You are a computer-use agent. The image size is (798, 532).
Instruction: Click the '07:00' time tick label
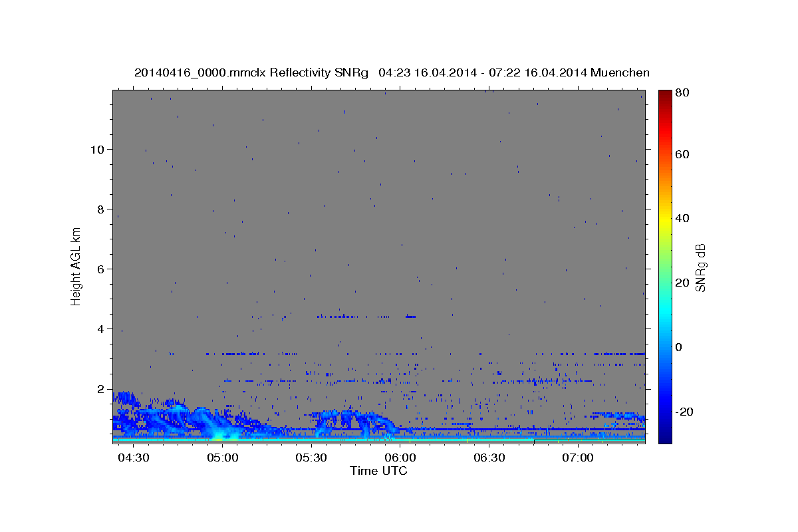[x=578, y=458]
